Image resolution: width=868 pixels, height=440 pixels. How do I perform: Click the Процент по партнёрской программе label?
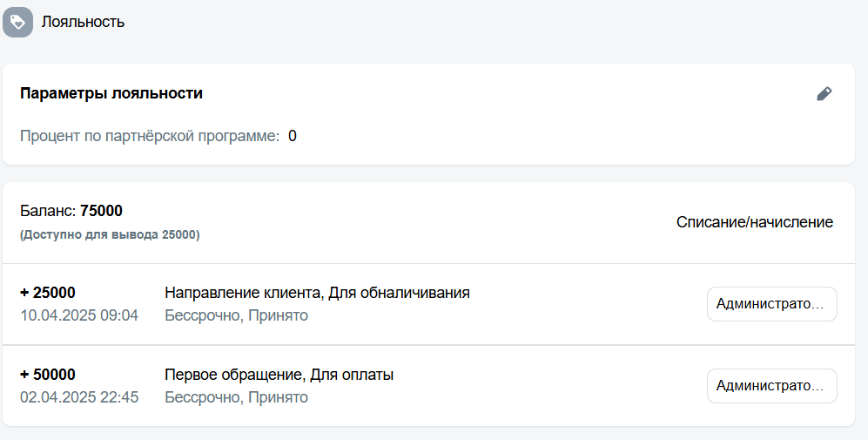pos(150,136)
